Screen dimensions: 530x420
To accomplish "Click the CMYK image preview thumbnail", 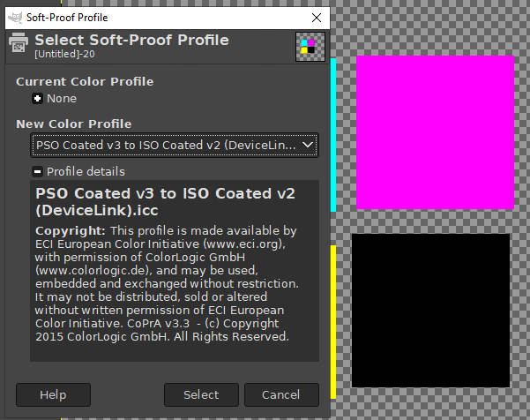I will coord(310,47).
